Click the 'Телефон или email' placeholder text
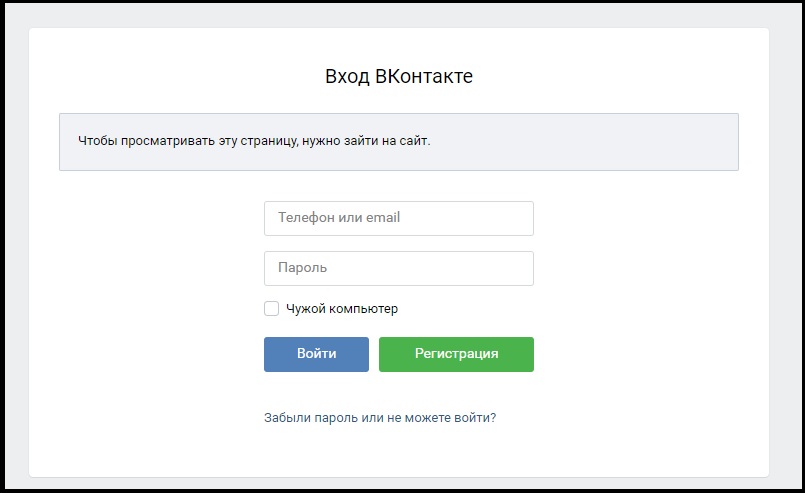Viewport: 805px width, 493px height. 339,217
